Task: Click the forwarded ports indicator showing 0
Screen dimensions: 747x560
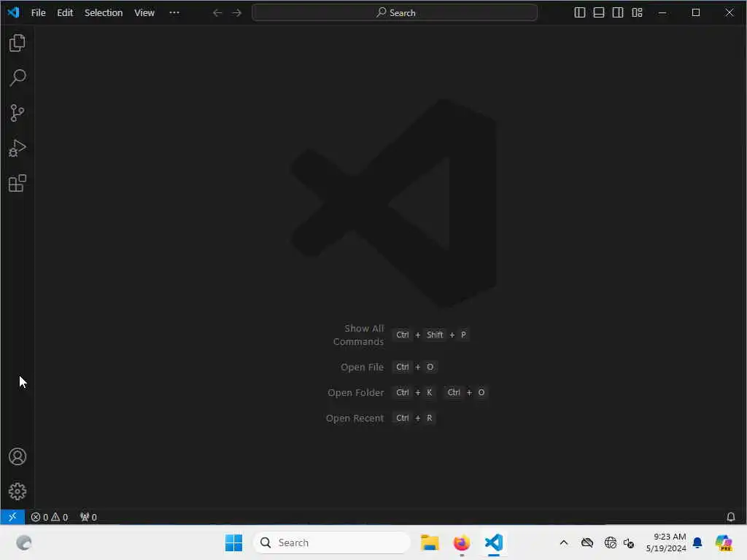Action: tap(88, 517)
